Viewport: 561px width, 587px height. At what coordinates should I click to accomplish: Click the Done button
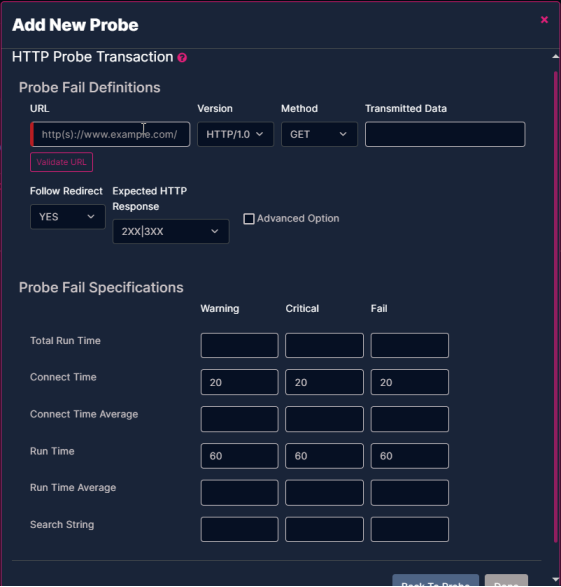click(x=506, y=581)
